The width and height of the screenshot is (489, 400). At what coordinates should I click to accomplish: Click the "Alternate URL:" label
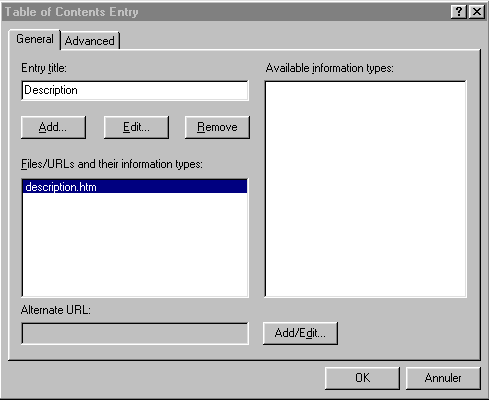pos(56,310)
